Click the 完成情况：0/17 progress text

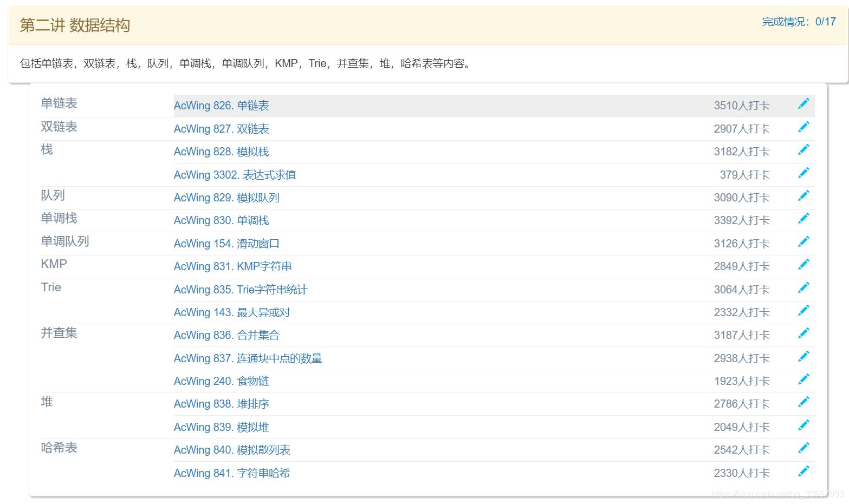click(x=799, y=22)
